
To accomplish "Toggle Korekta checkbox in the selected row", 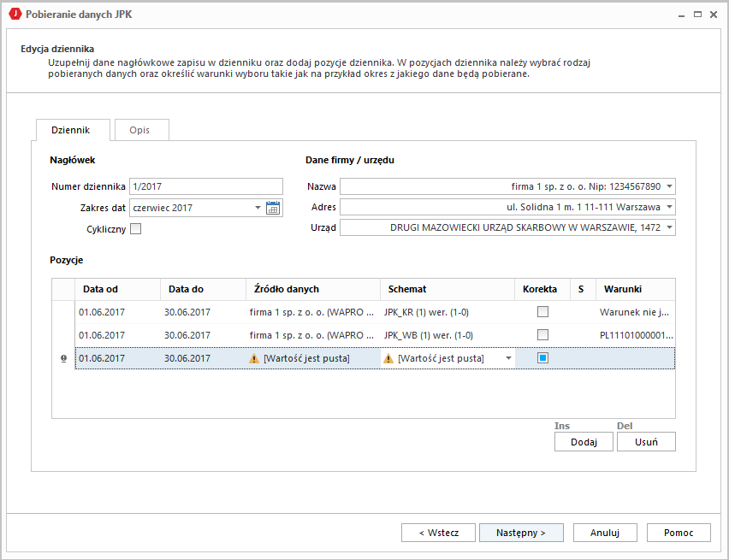I will (x=542, y=358).
